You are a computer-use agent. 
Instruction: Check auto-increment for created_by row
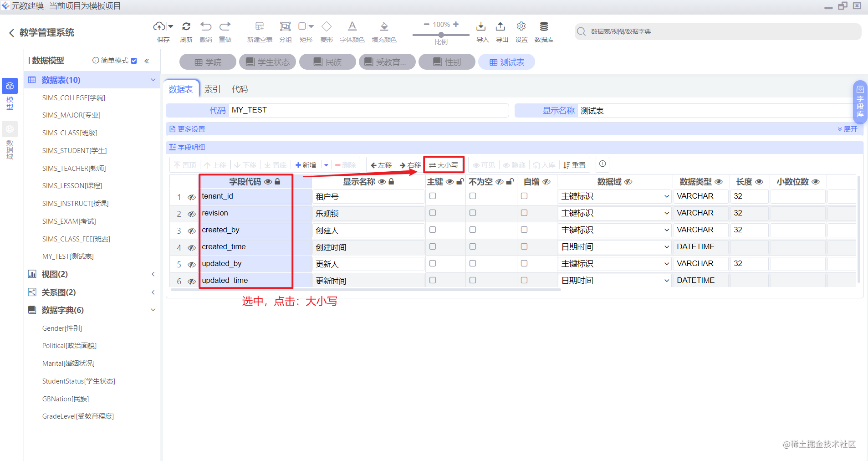(x=524, y=230)
